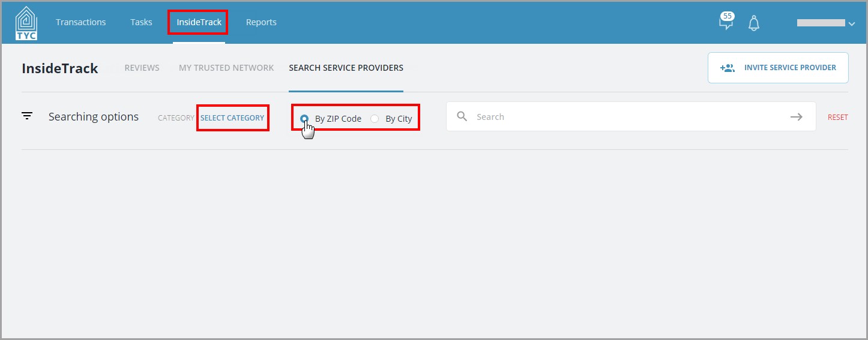The image size is (868, 340).
Task: Open the notifications bell
Action: (754, 23)
